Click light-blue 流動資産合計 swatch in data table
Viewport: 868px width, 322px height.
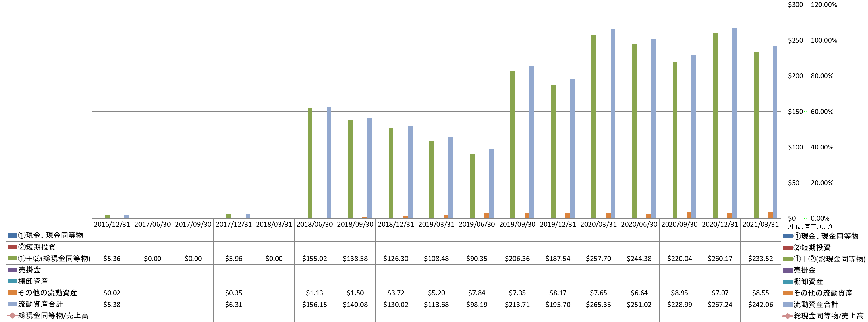pyautogui.click(x=12, y=304)
